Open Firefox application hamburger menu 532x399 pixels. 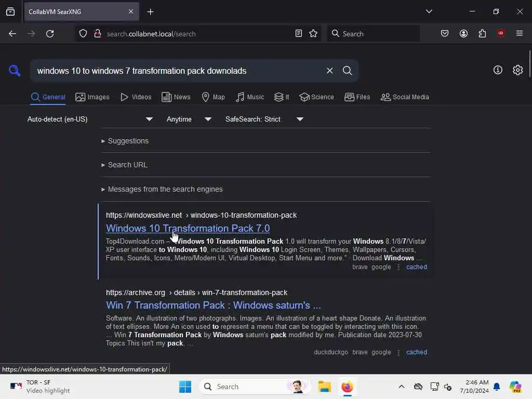coord(519,33)
